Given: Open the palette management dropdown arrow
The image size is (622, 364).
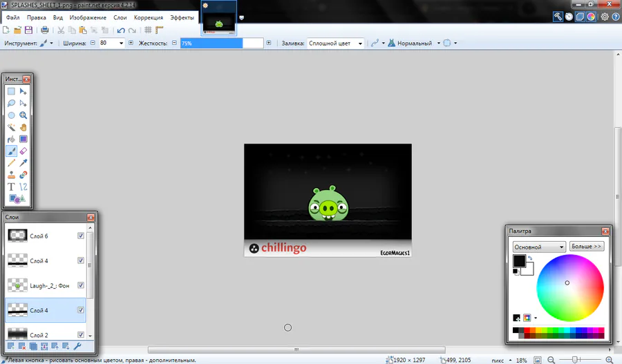Looking at the screenshot, I should (536, 318).
